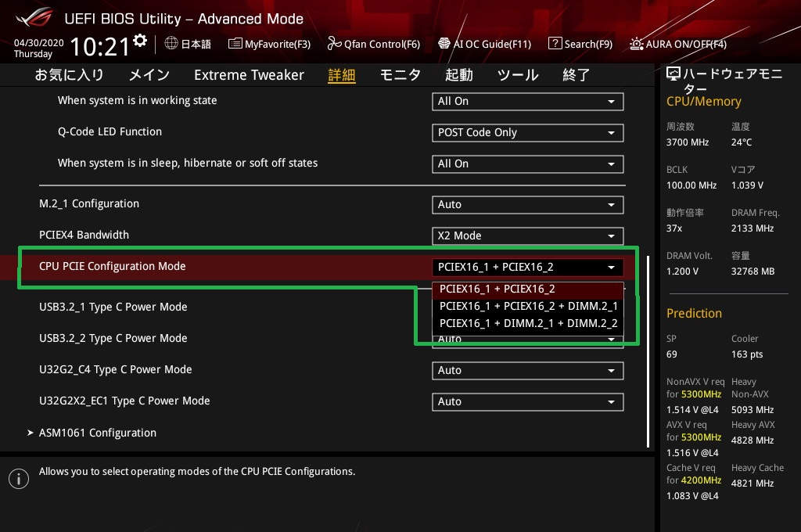Open Extreme Tweaker tab
Image resolution: width=801 pixels, height=532 pixels.
pos(249,75)
